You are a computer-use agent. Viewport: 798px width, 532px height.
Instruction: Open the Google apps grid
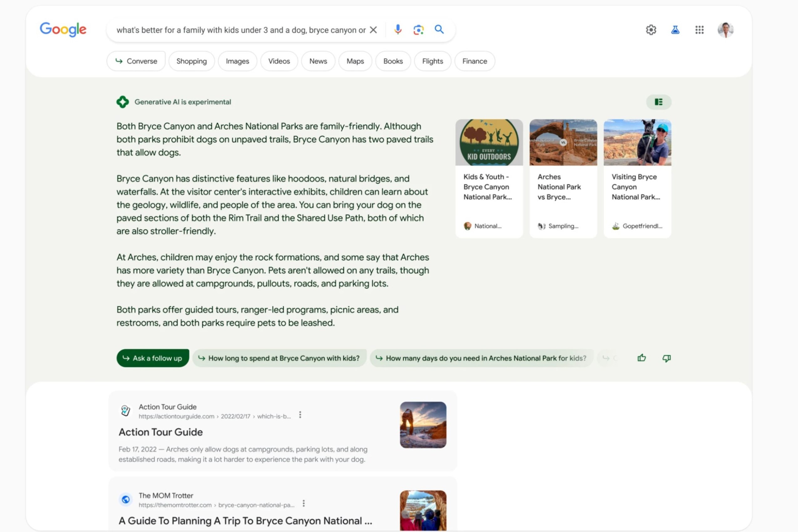click(699, 30)
